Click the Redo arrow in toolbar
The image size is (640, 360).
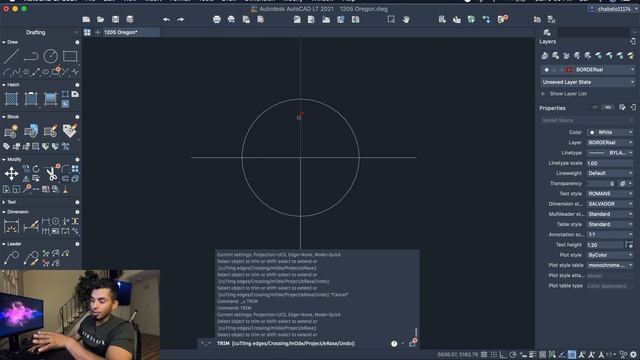180,19
